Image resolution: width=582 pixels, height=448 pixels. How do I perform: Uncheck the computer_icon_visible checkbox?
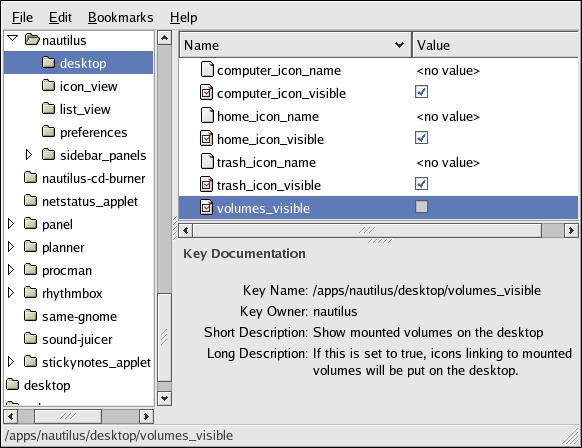(421, 92)
